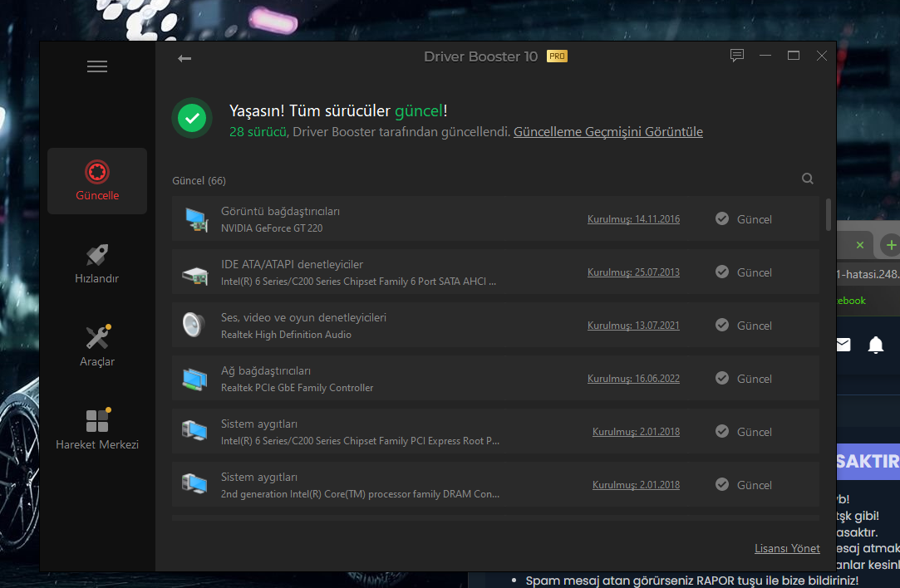Open the feedback chat icon
The width and height of the screenshot is (900, 588).
pyautogui.click(x=737, y=56)
